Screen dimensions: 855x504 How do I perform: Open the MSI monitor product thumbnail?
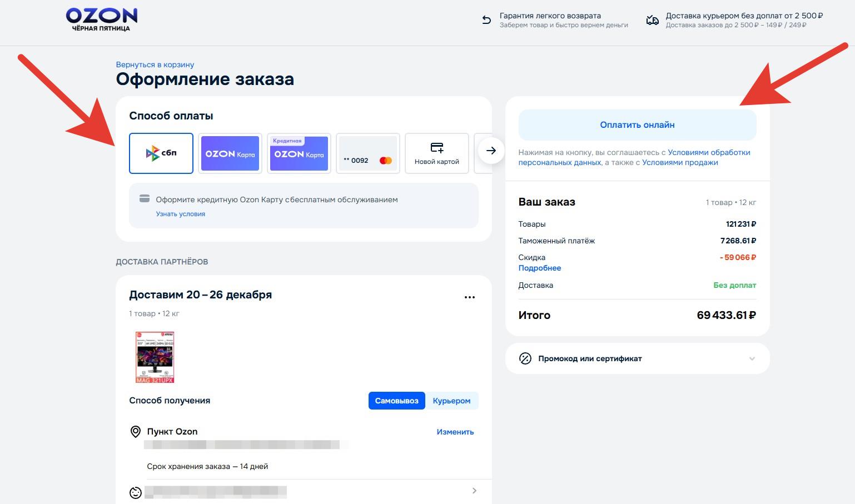pos(155,357)
